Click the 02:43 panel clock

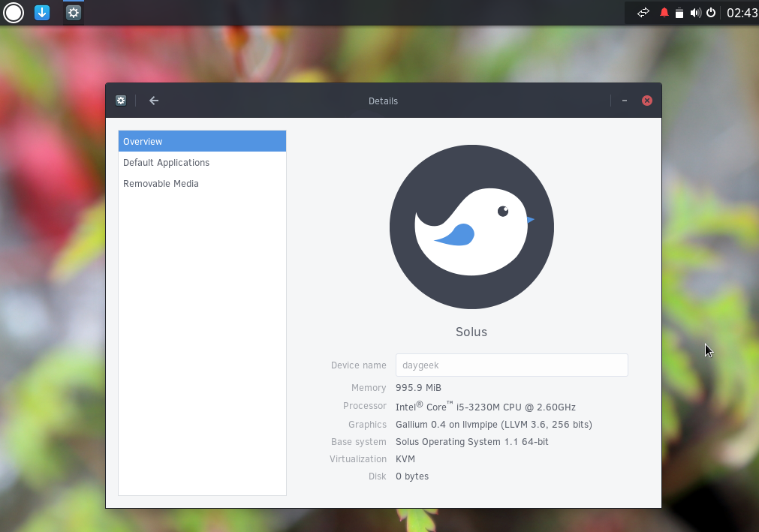click(742, 13)
